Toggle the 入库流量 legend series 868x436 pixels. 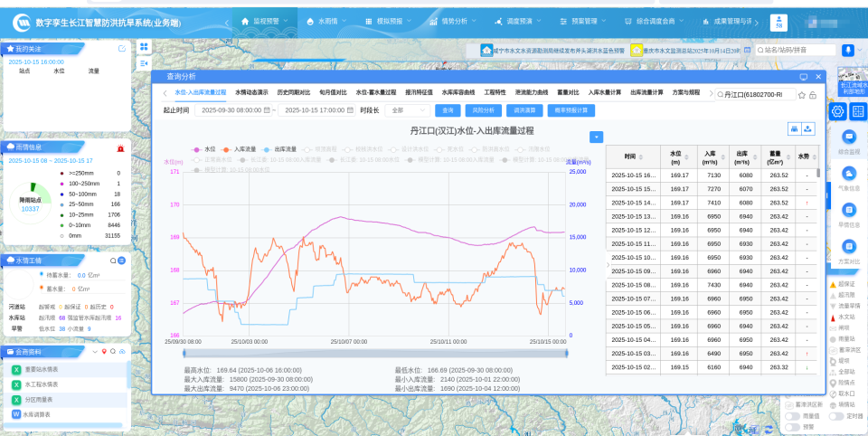[239, 149]
